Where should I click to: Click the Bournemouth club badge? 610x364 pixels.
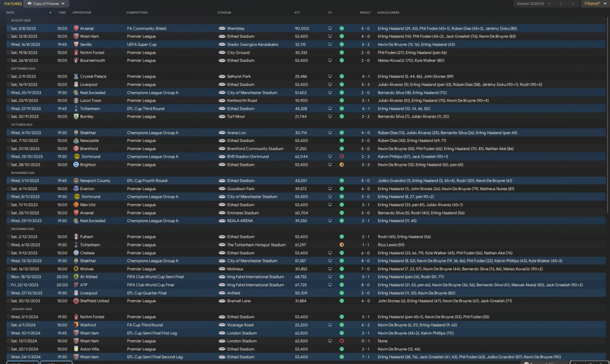pyautogui.click(x=76, y=61)
